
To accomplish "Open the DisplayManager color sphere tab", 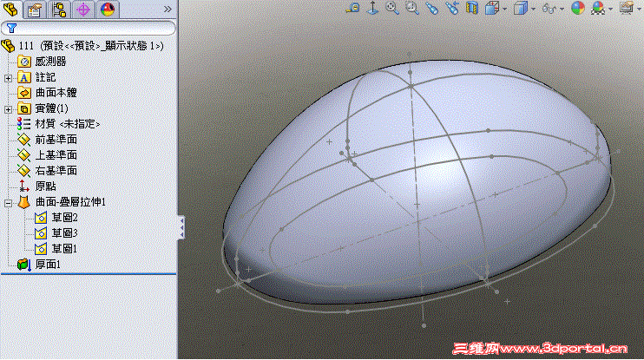I will pyautogui.click(x=108, y=9).
